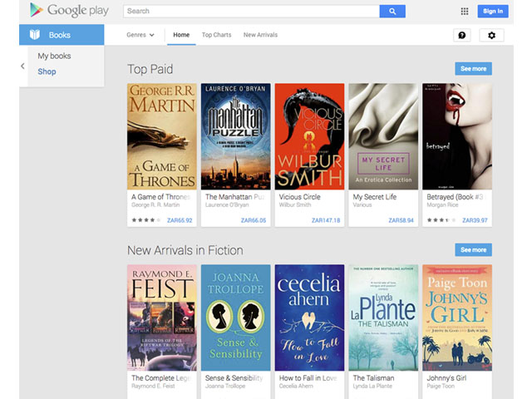The image size is (532, 399).
Task: Click Sense & Sensibility title link
Action: pyautogui.click(x=234, y=378)
